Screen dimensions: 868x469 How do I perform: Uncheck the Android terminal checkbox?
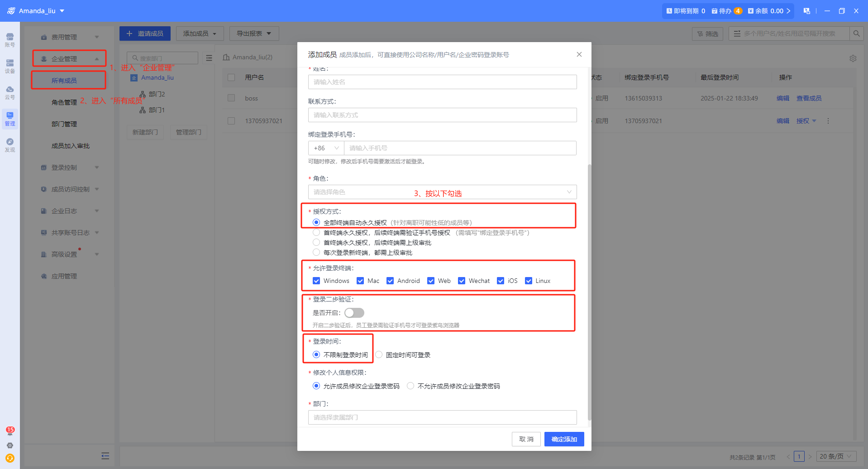coord(390,281)
